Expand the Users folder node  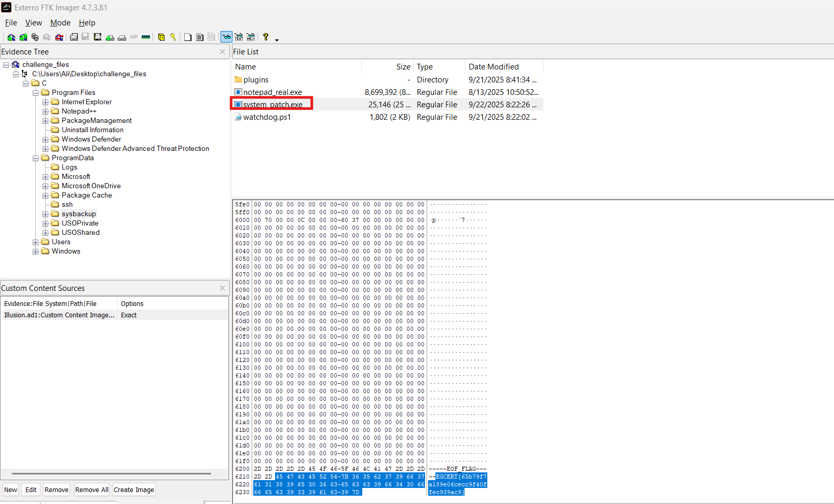coord(36,242)
